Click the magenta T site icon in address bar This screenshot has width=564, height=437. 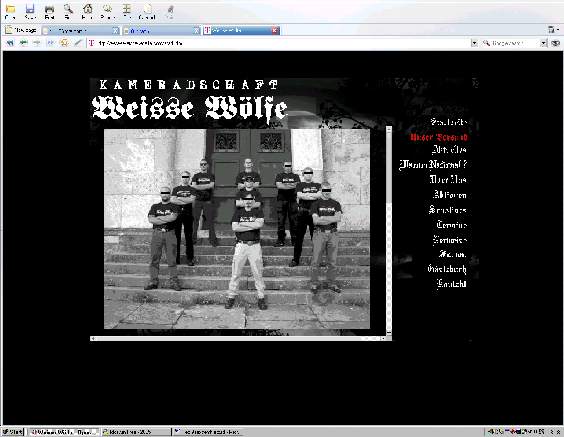[x=91, y=43]
